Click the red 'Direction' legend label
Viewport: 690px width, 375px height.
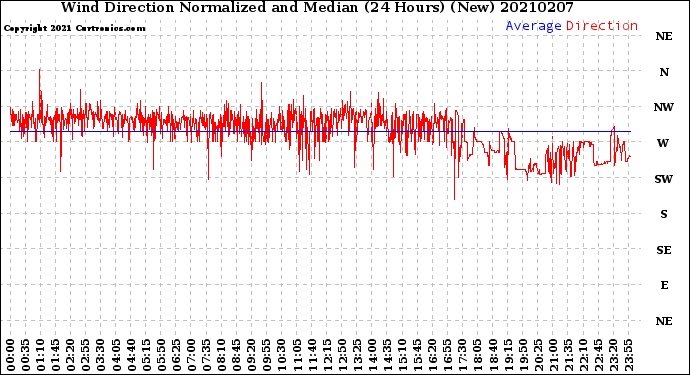pyautogui.click(x=602, y=26)
